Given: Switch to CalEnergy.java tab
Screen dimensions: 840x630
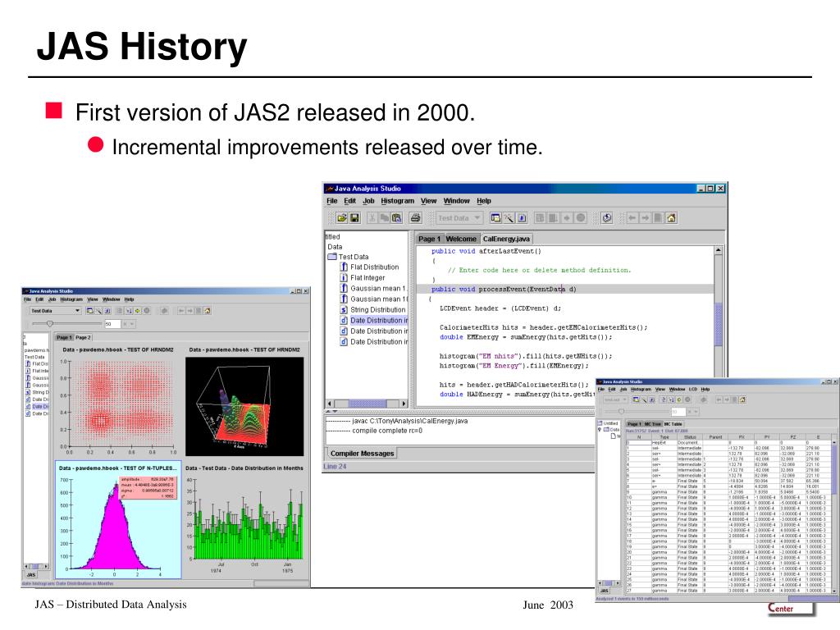Looking at the screenshot, I should [x=506, y=239].
